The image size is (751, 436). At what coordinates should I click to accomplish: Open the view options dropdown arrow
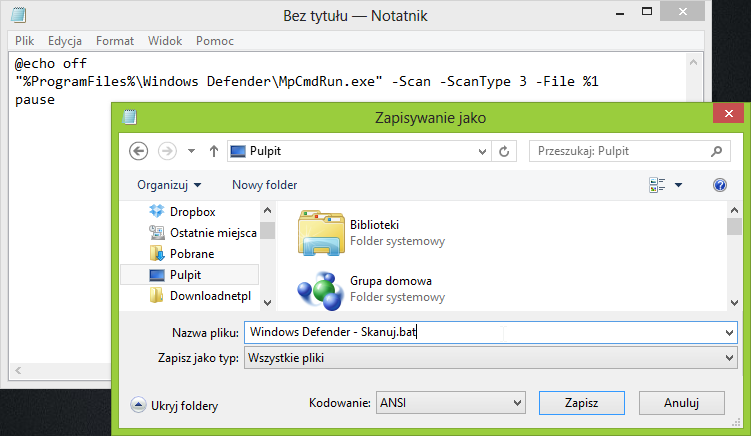coord(678,185)
